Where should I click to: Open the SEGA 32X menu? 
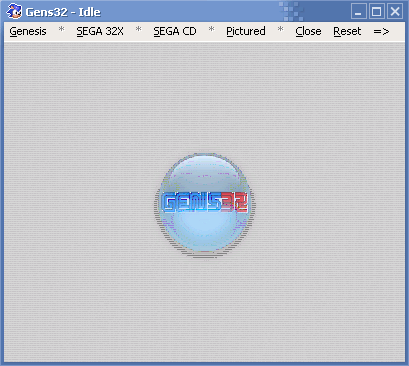(x=100, y=31)
